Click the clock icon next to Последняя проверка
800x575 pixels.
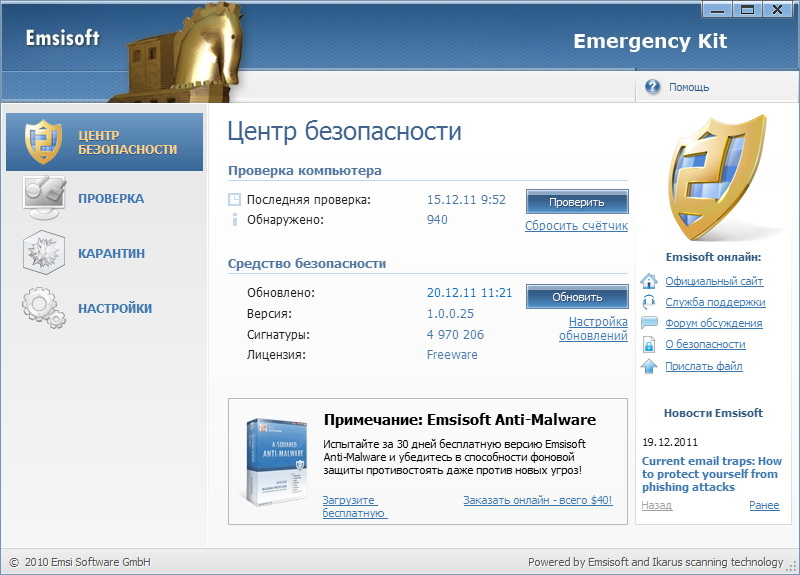(x=234, y=199)
